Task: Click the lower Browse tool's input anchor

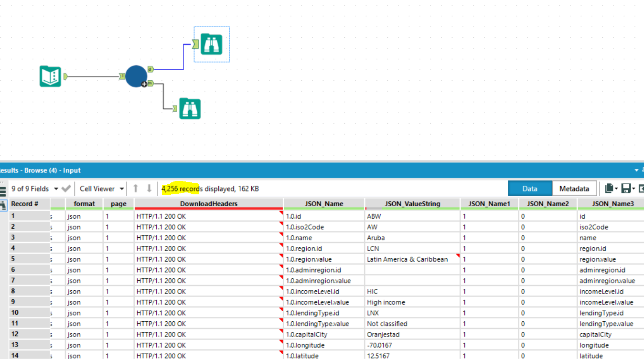Action: pos(175,109)
